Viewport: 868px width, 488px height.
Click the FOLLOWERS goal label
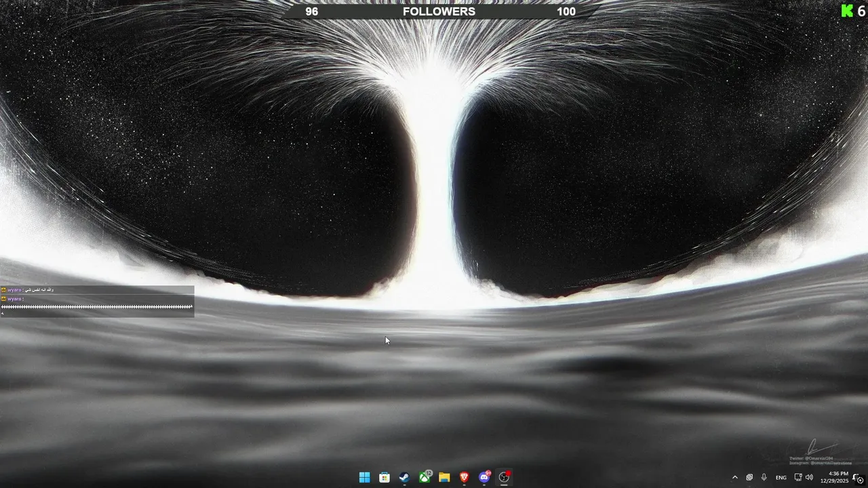pyautogui.click(x=439, y=12)
